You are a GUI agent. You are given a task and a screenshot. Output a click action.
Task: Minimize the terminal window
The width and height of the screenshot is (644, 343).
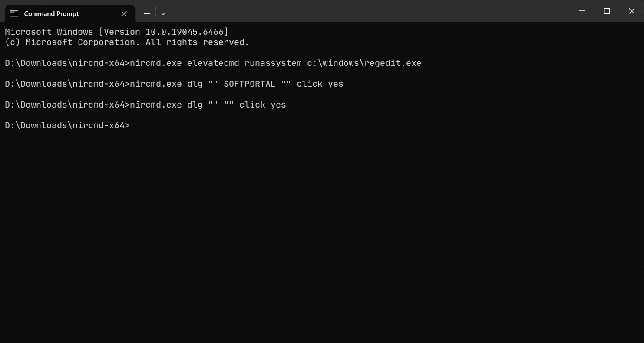(582, 11)
